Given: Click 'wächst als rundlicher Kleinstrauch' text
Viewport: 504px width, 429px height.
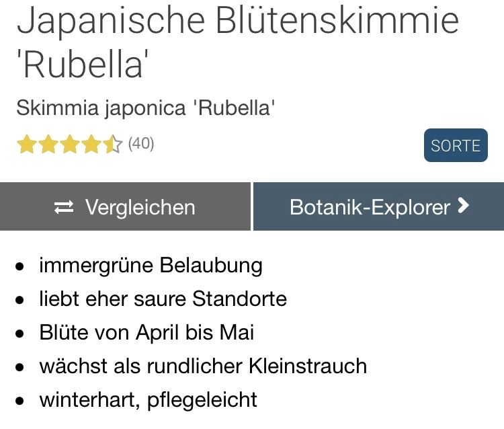Looking at the screenshot, I should pos(203,366).
